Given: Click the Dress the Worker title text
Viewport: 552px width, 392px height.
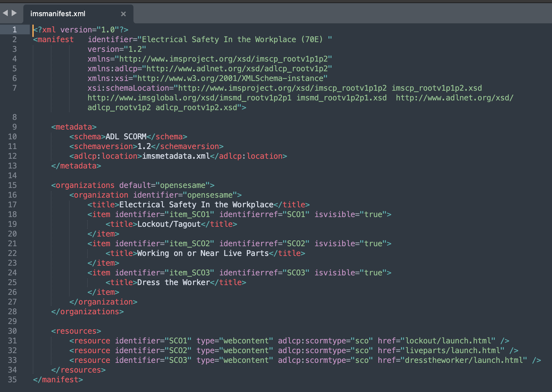Looking at the screenshot, I should pyautogui.click(x=174, y=282).
